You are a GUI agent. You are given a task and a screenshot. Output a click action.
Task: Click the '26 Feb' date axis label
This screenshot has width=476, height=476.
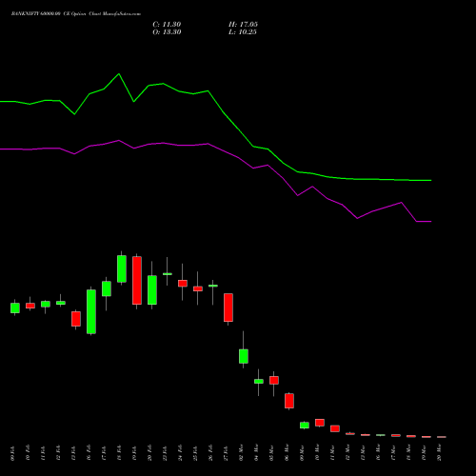click(210, 452)
